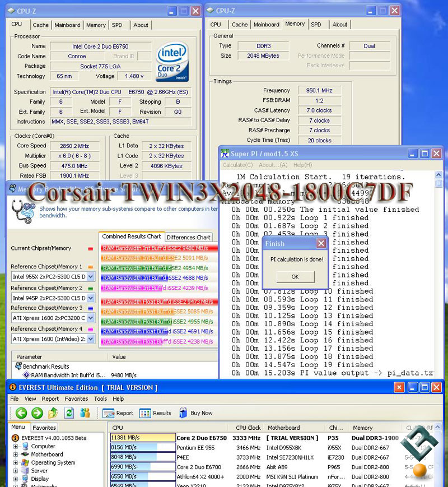The height and width of the screenshot is (487, 448).
Task: Click the EVEREST forward arrow icon
Action: click(38, 413)
